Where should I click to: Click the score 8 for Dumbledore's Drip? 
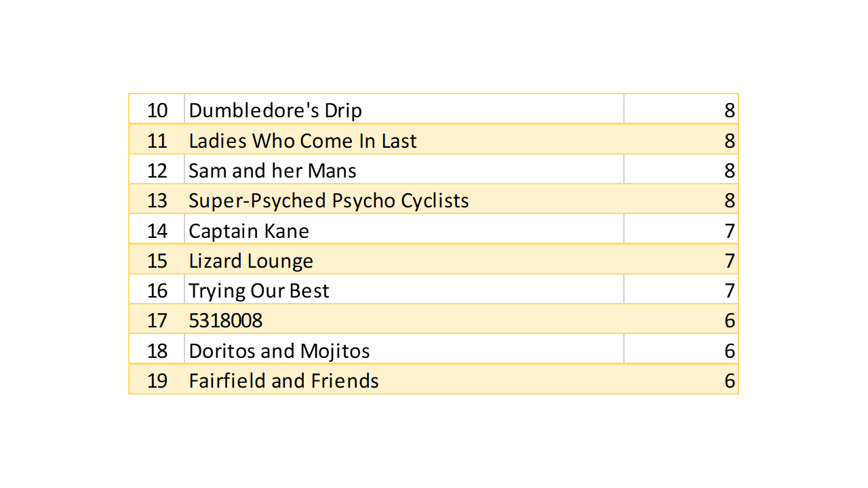pos(729,110)
